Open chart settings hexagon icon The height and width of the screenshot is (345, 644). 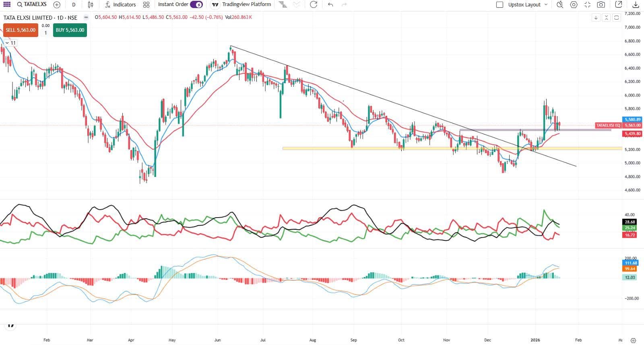click(574, 5)
